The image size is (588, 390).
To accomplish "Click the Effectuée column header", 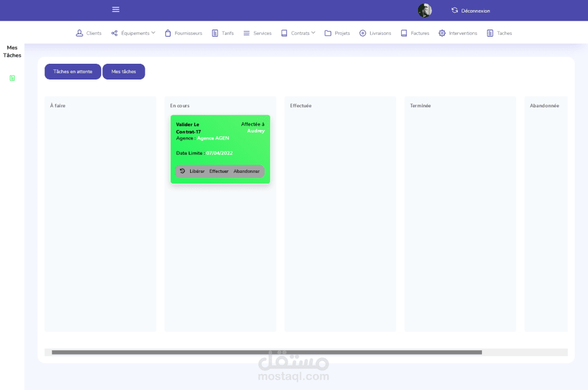I will [301, 105].
